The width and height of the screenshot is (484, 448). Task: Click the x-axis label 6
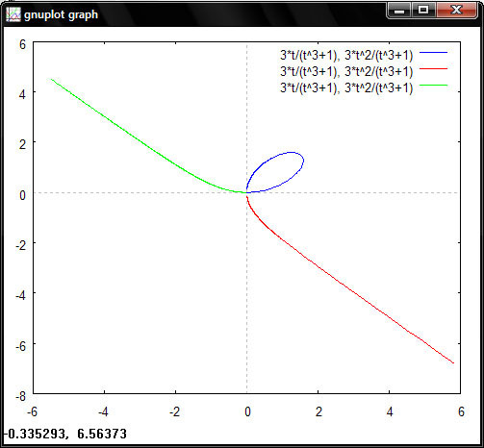tap(461, 411)
